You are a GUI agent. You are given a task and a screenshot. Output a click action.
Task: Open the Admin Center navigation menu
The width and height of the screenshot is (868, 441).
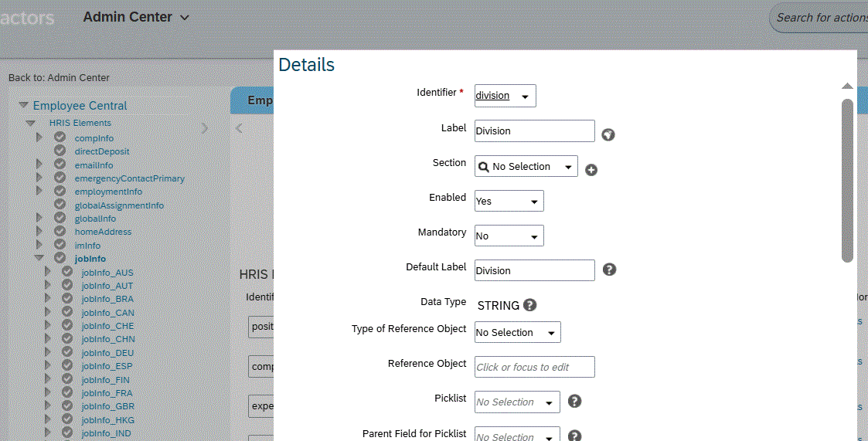click(136, 17)
